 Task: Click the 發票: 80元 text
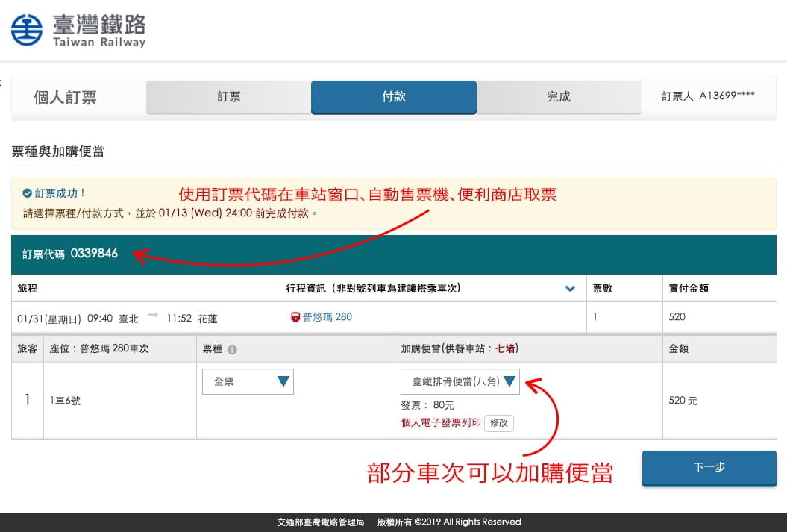(x=427, y=405)
